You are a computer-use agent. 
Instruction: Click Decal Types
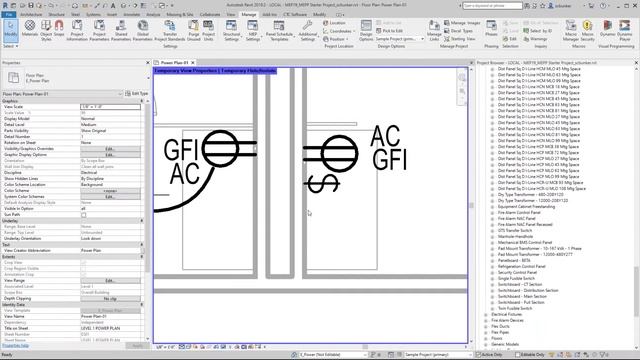[x=458, y=31]
